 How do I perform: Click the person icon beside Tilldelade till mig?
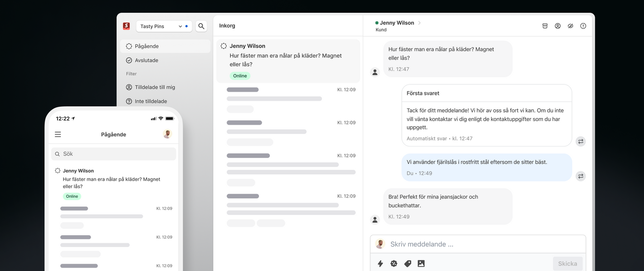(129, 87)
